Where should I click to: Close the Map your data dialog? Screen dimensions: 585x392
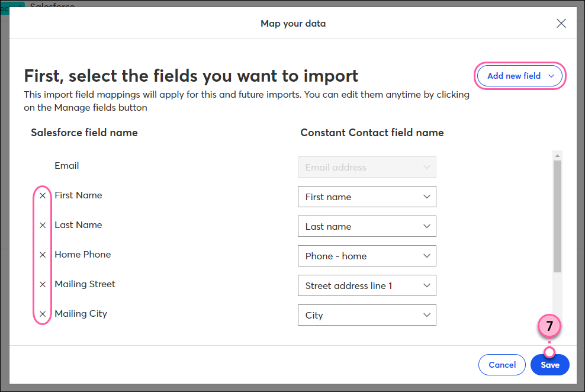(x=561, y=24)
